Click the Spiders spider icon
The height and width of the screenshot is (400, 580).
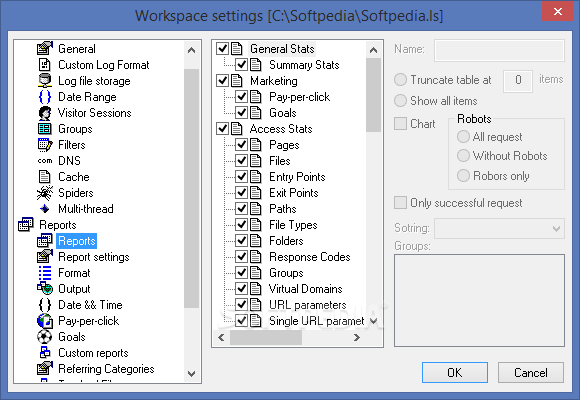tap(45, 193)
